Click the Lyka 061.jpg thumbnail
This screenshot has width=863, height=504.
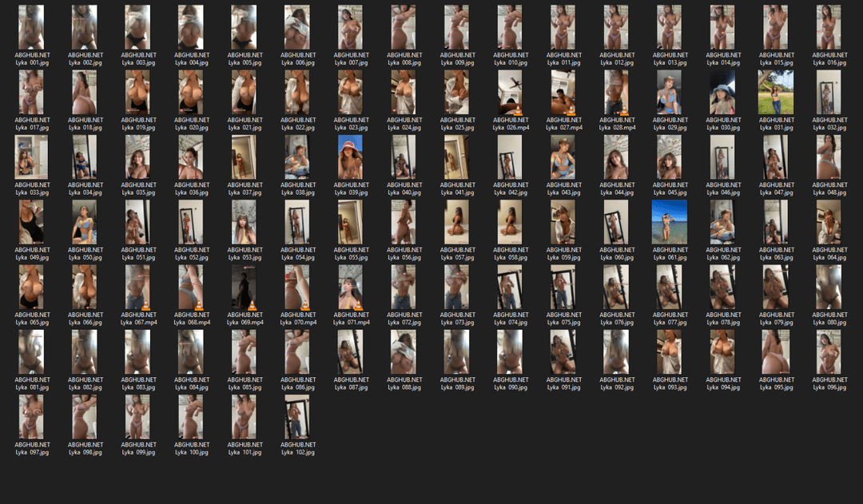coord(669,222)
